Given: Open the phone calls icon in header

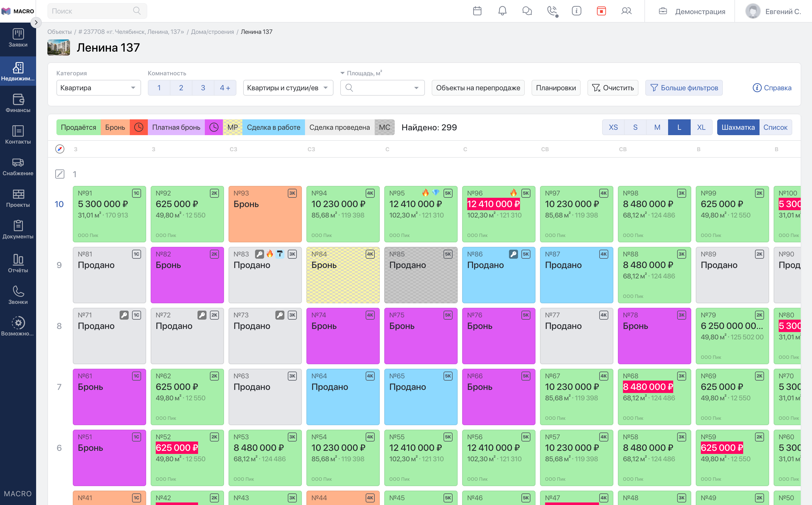Looking at the screenshot, I should (552, 11).
